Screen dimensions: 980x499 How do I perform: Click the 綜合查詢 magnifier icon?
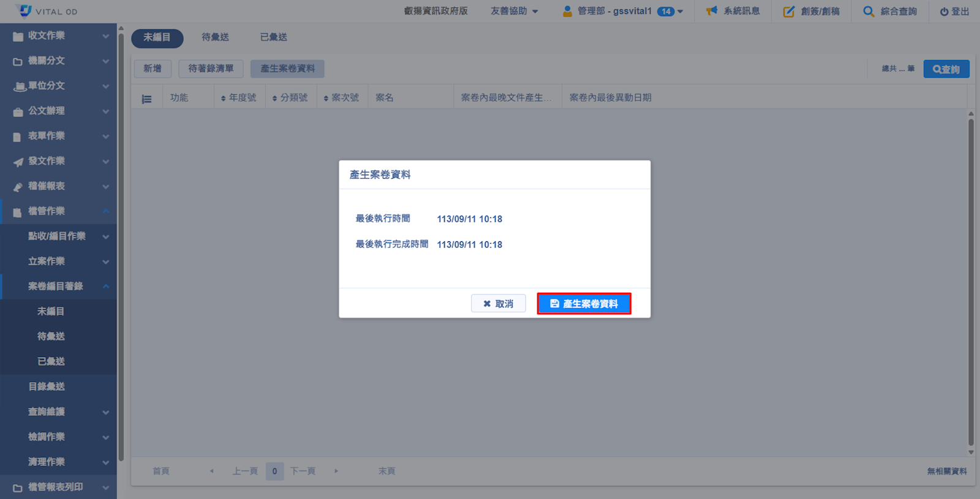pos(868,11)
